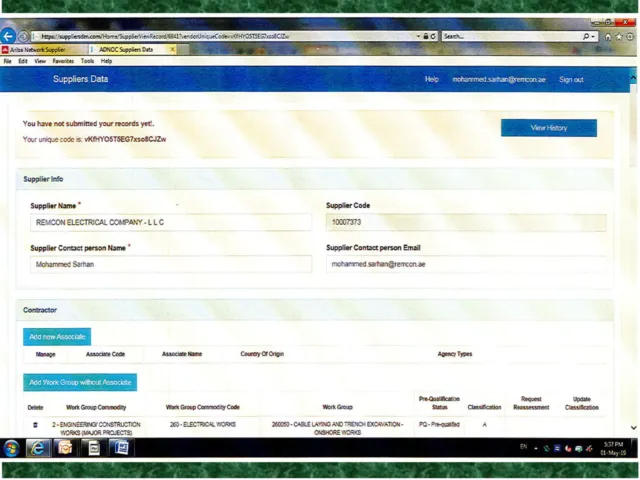Click the Add new Associate button
Screen dimensions: 640x480
click(x=57, y=337)
